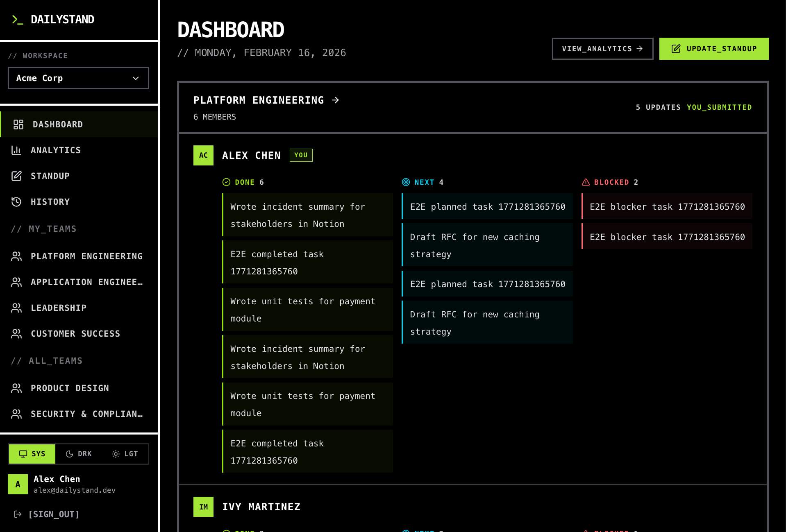Click the Analytics bar-chart icon
This screenshot has height=532, width=786.
[x=16, y=150]
